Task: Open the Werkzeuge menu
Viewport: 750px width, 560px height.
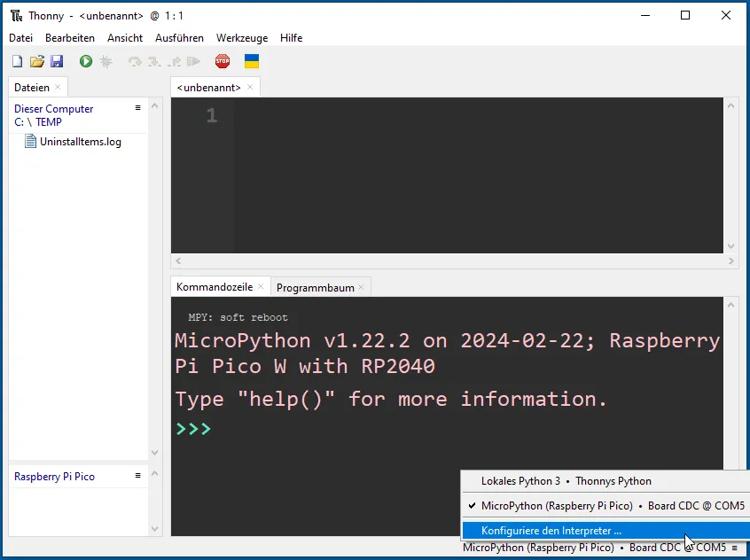Action: click(242, 38)
